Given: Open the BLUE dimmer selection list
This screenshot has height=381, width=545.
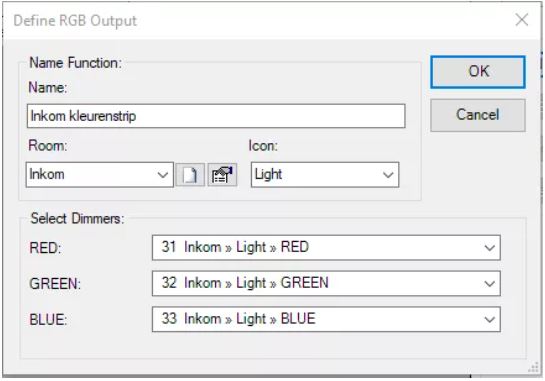Looking at the screenshot, I should point(326,319).
